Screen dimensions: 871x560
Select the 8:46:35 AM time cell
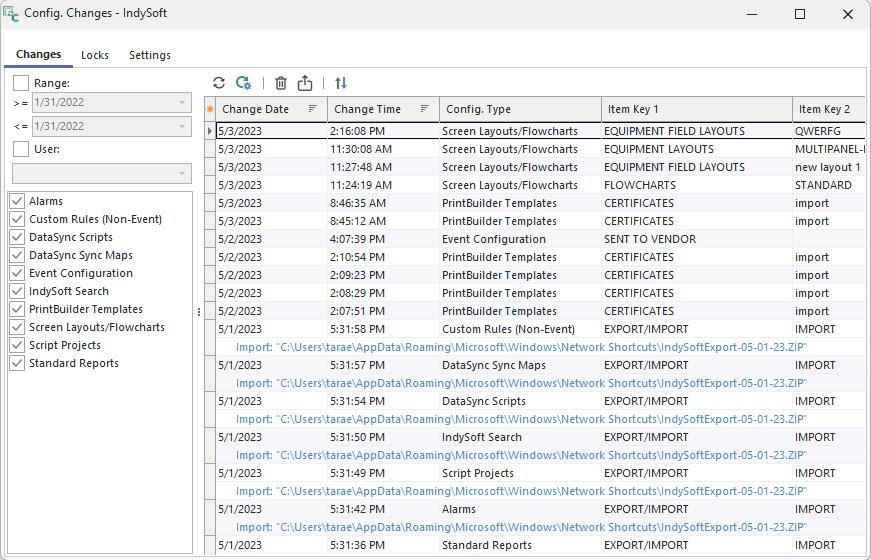click(x=383, y=203)
